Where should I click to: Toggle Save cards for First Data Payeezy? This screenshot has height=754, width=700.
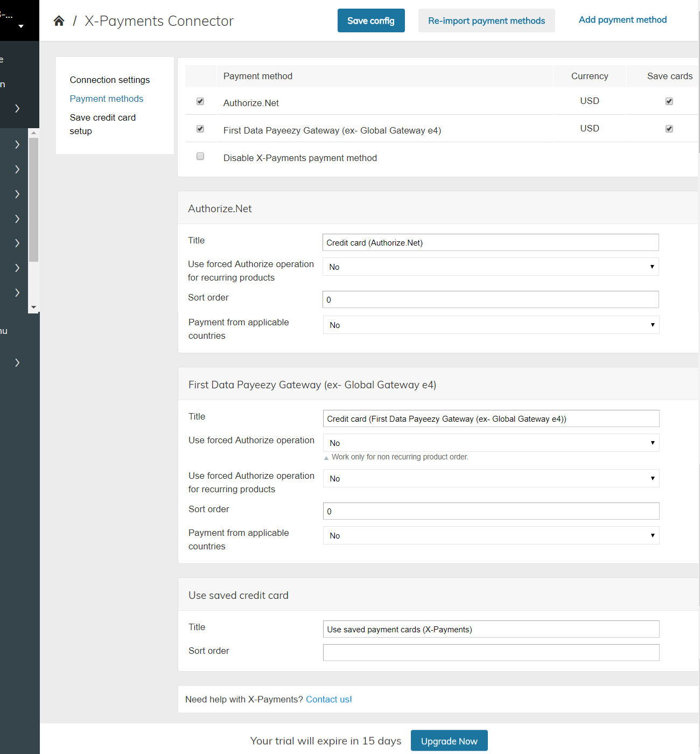tap(669, 129)
